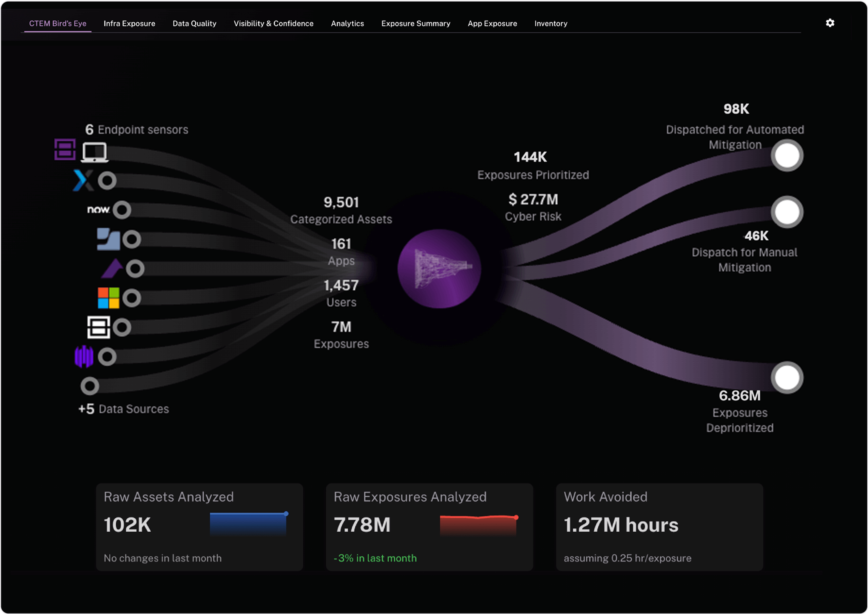Click the Raw Exposures Analyzed red sparkline
868x614 pixels.
pos(478,525)
